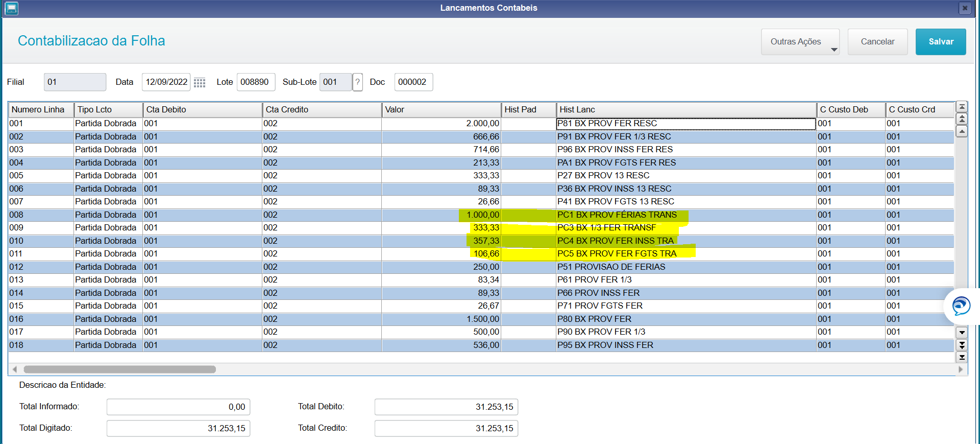Viewport: 980px width, 444px height.
Task: Select cell 'P91 BX PROV FER 1/3 RESC'
Action: click(686, 137)
